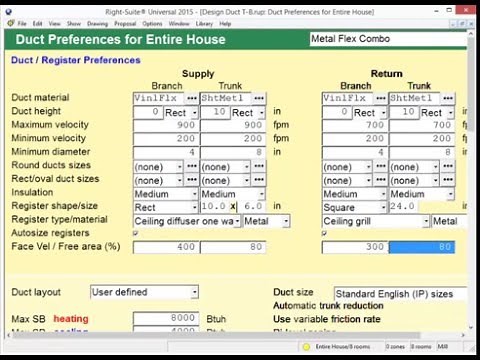Click the document icon beside File menu

click(x=11, y=23)
